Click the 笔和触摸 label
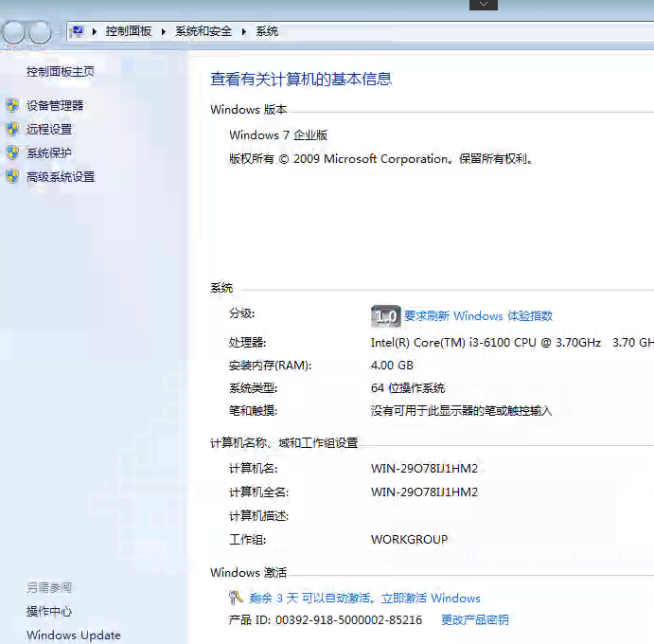The width and height of the screenshot is (654, 644). [x=253, y=411]
